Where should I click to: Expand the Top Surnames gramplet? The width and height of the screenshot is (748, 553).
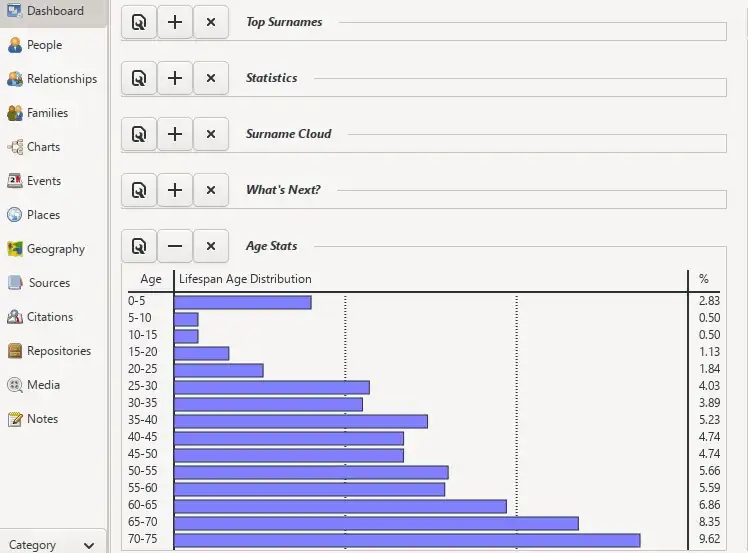(175, 22)
